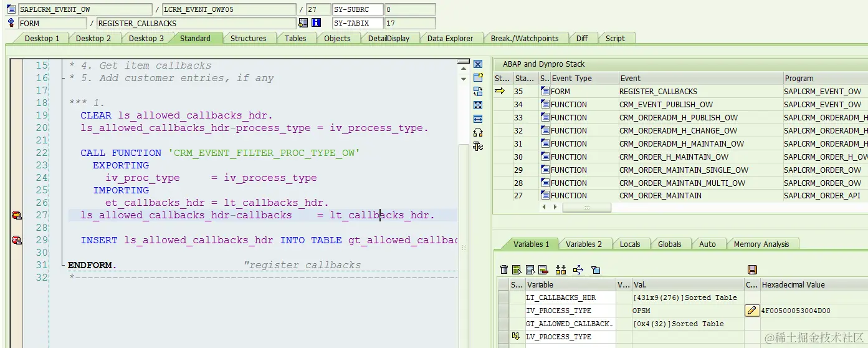Open the Objects tab

337,38
